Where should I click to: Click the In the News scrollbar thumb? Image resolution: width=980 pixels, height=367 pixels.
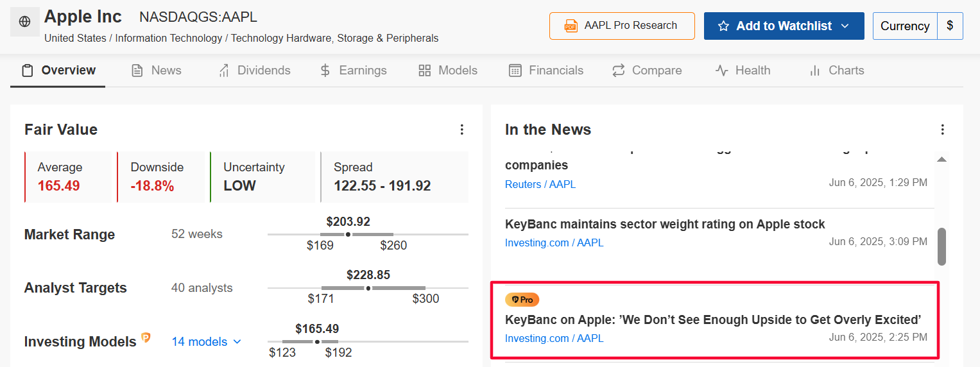tap(941, 246)
